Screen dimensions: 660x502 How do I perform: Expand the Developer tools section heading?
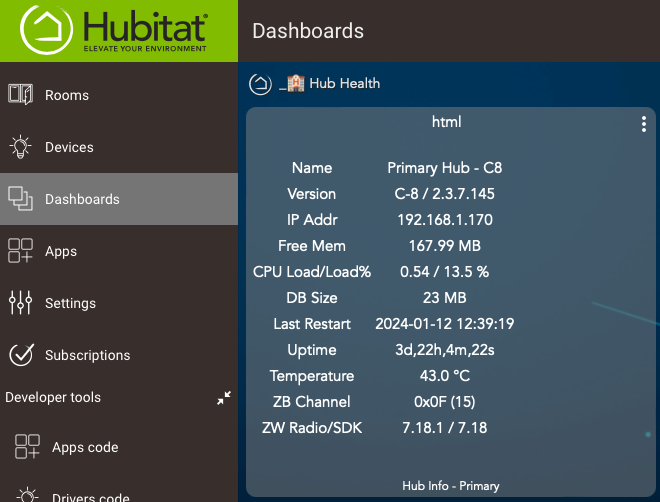click(53, 397)
